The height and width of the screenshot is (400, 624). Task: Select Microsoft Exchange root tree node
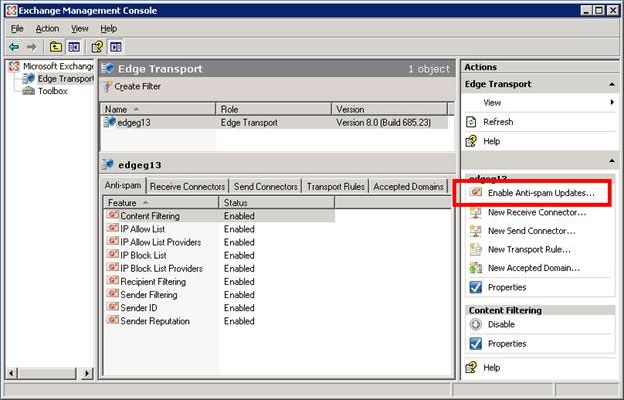(52, 66)
